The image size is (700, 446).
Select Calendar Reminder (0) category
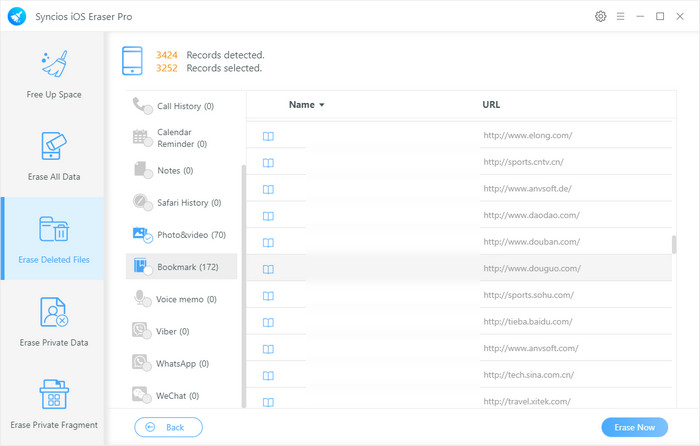pyautogui.click(x=181, y=138)
